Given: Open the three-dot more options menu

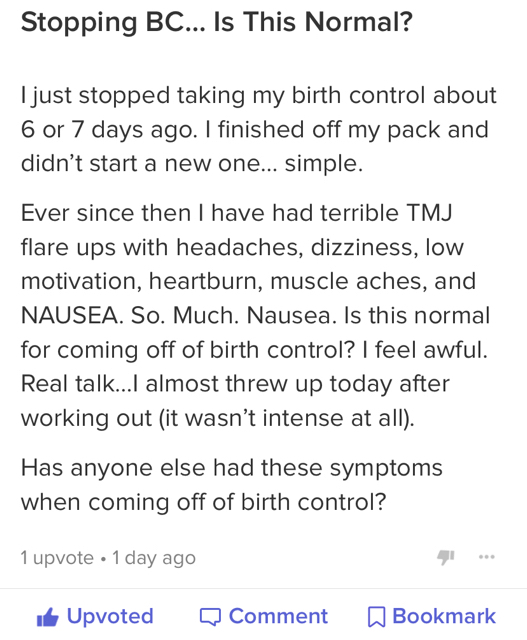Looking at the screenshot, I should pyautogui.click(x=487, y=557).
